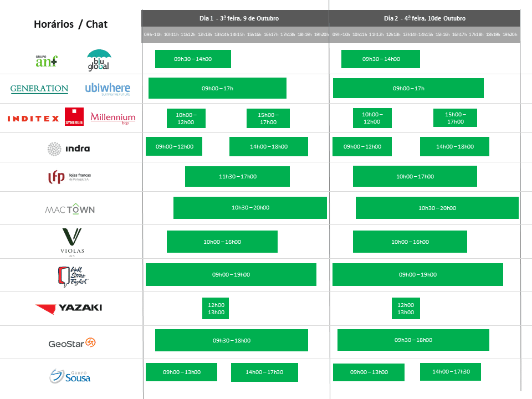This screenshot has height=399, width=532.
Task: Select the Blu Global umbrella logo
Action: [x=99, y=60]
